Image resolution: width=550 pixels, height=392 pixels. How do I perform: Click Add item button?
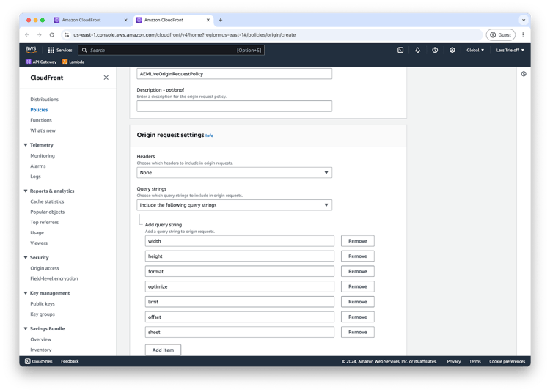(163, 350)
